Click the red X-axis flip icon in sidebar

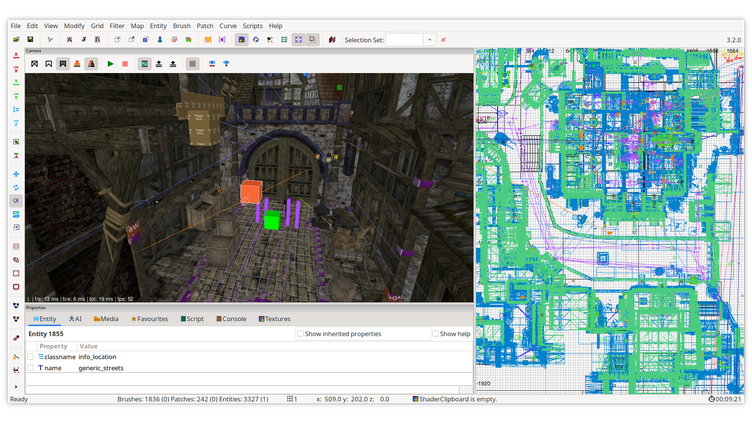(x=16, y=55)
